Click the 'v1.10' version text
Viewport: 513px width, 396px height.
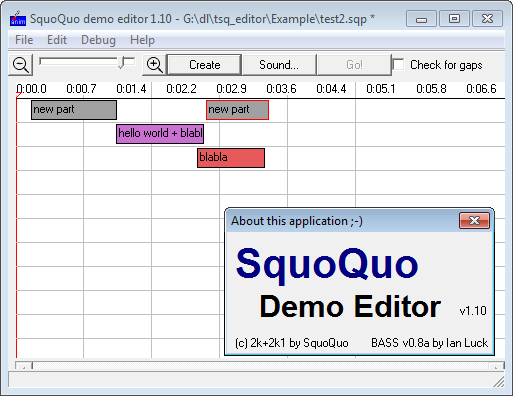(473, 311)
